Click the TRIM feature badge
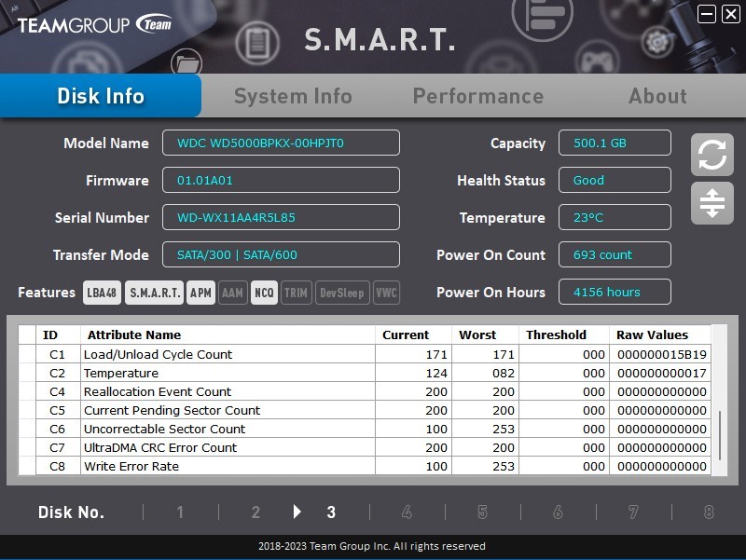This screenshot has width=746, height=560. click(296, 293)
